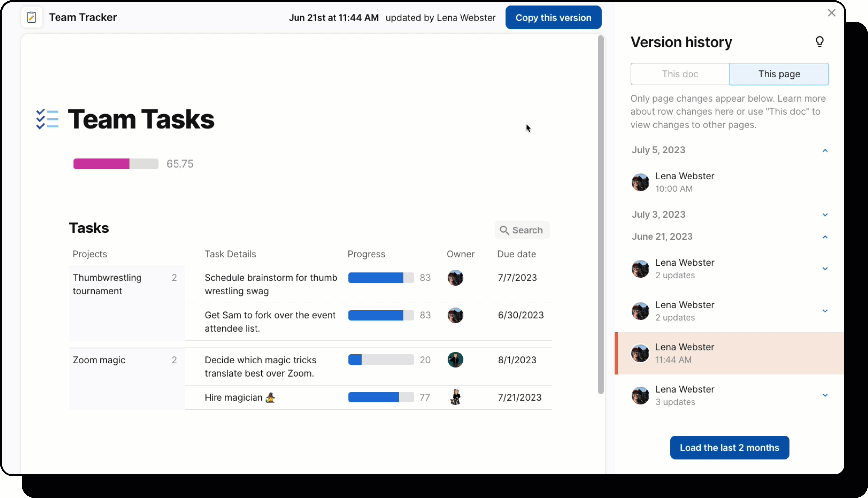Click the owner avatar on the Hire magician row

click(455, 397)
